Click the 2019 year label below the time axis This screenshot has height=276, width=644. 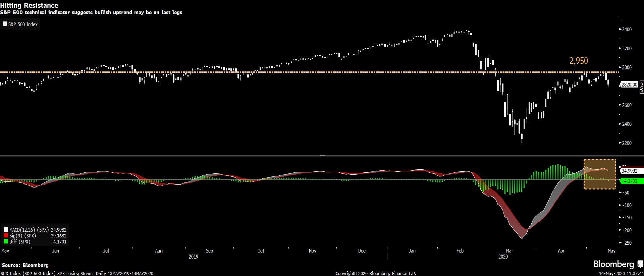(x=194, y=257)
